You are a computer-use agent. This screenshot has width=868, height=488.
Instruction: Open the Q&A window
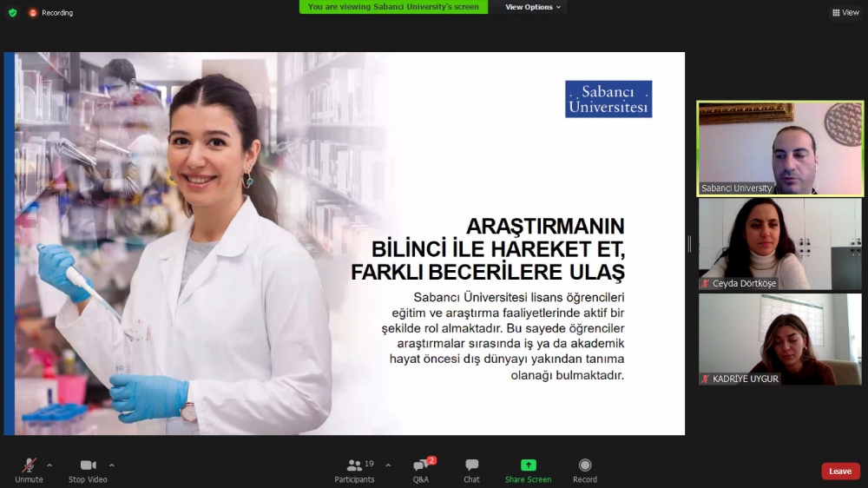[x=421, y=471]
